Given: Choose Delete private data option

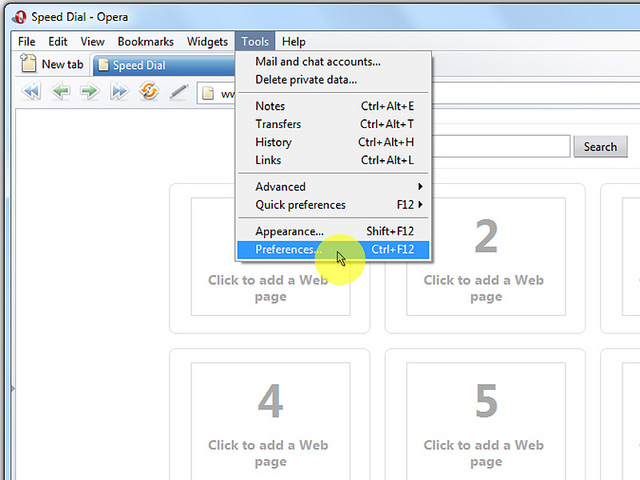Looking at the screenshot, I should coord(306,80).
